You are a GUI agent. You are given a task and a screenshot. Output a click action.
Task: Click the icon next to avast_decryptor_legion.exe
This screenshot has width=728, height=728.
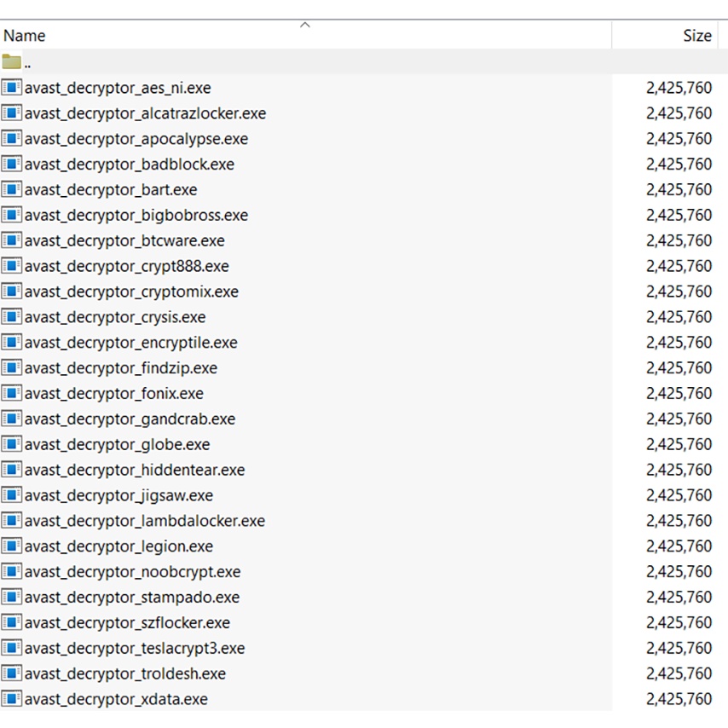(12, 546)
